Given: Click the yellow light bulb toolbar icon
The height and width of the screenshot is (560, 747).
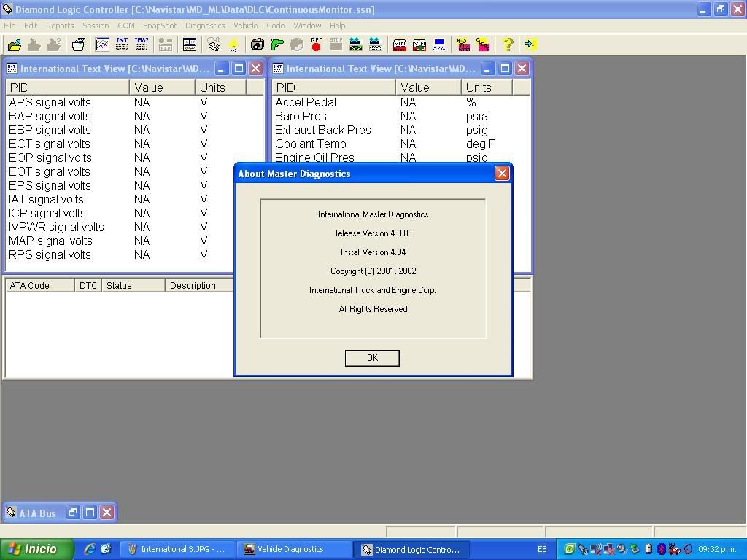Looking at the screenshot, I should tap(233, 44).
